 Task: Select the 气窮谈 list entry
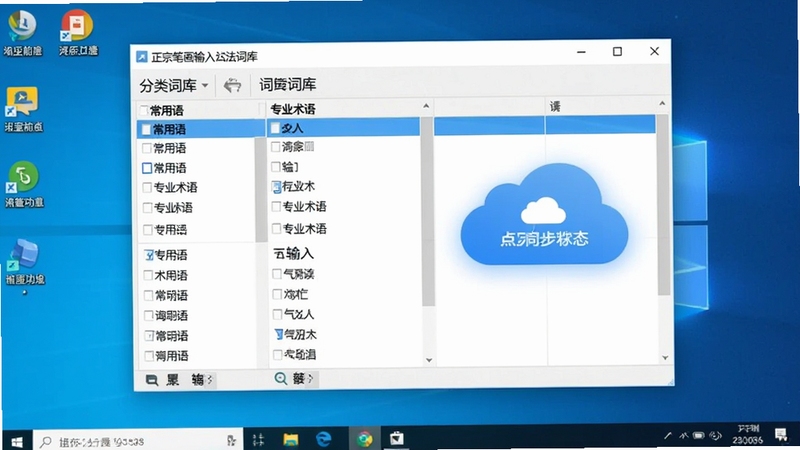coord(299,274)
